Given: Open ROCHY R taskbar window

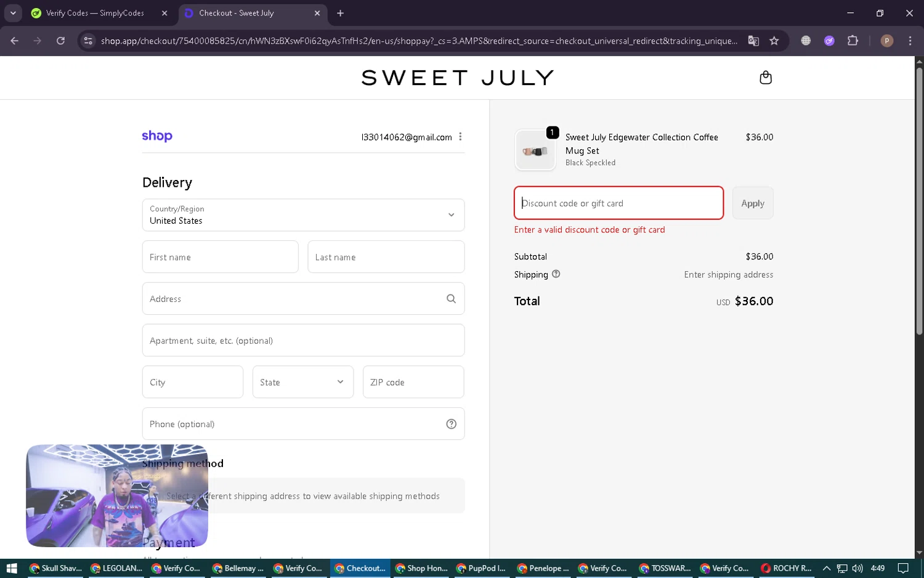Looking at the screenshot, I should (x=787, y=568).
